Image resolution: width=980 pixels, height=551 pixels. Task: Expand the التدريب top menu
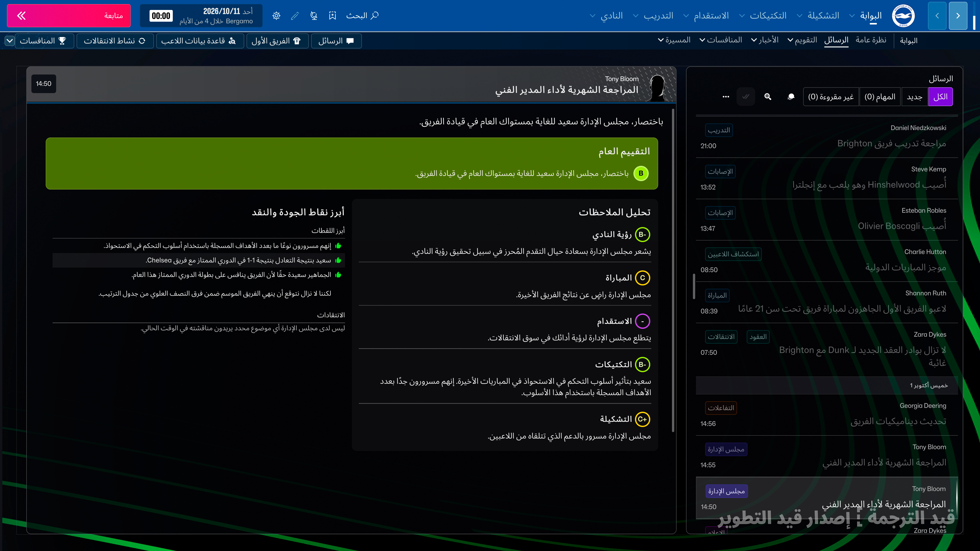pos(653,16)
